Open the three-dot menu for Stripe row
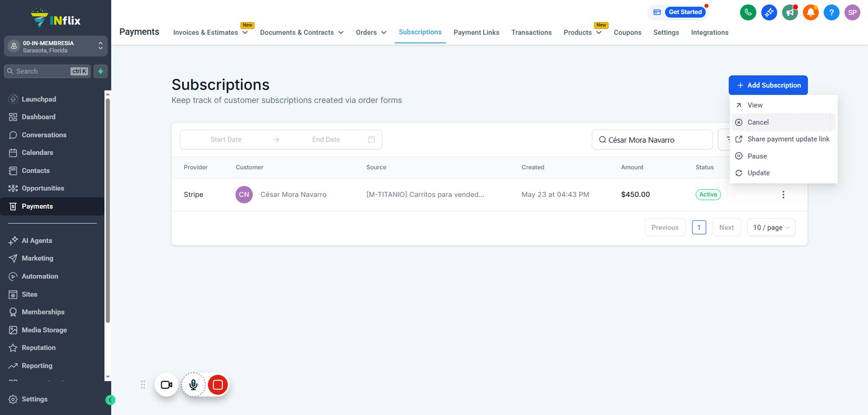868x415 pixels. click(783, 195)
